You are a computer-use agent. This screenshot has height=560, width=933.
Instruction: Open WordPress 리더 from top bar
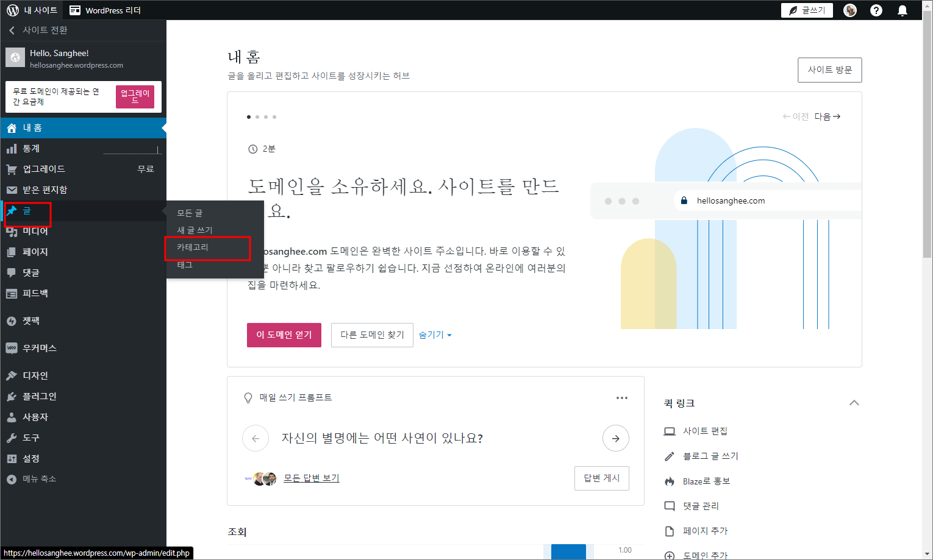tap(105, 10)
